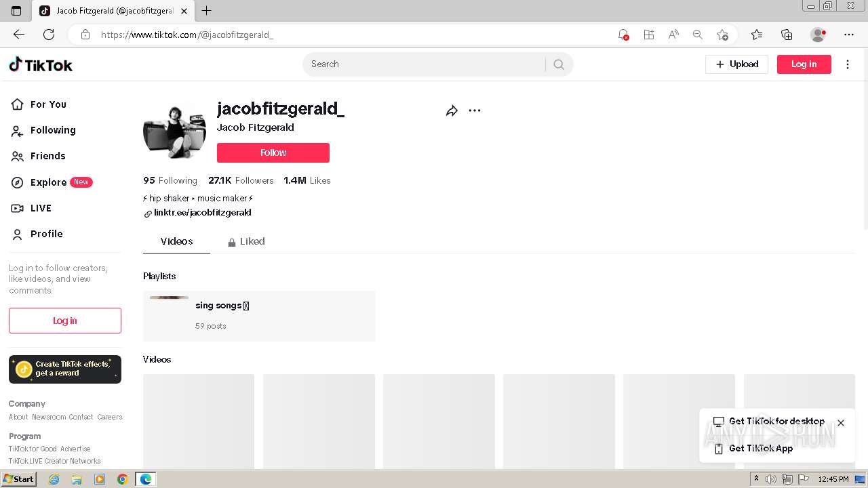Open the About footer link
868x488 pixels.
click(x=18, y=418)
